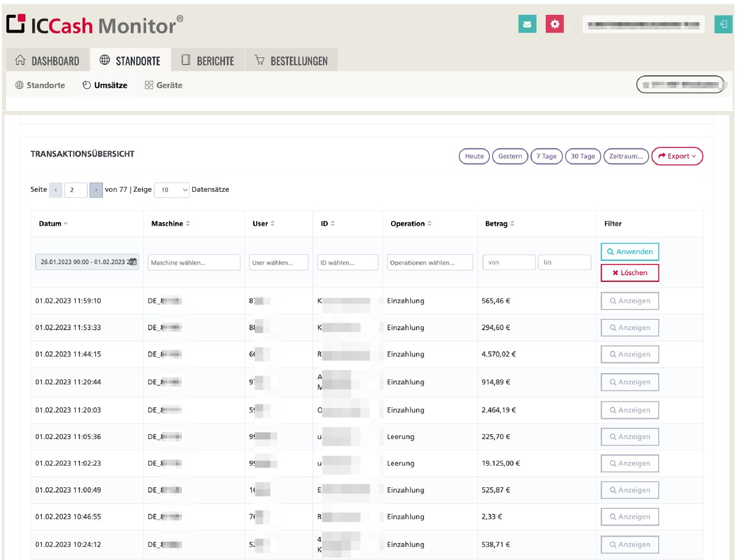Go to previous page arrow

[55, 190]
